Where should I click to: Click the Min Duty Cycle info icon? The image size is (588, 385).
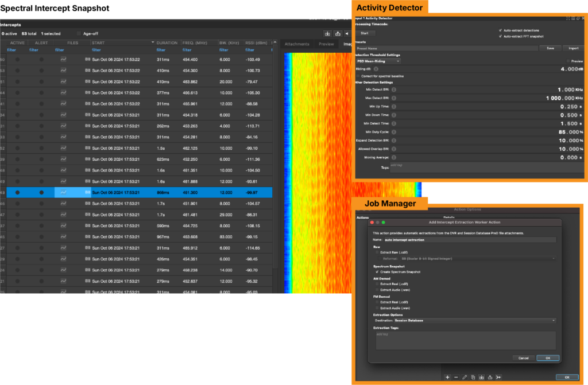pos(394,131)
